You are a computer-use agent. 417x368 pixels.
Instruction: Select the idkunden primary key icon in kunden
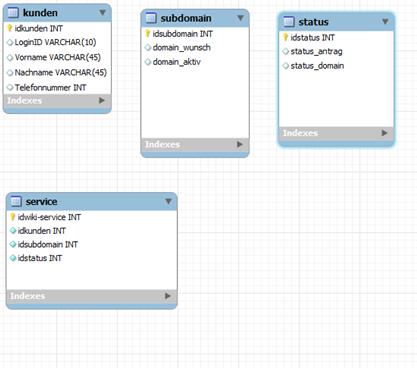tap(10, 28)
